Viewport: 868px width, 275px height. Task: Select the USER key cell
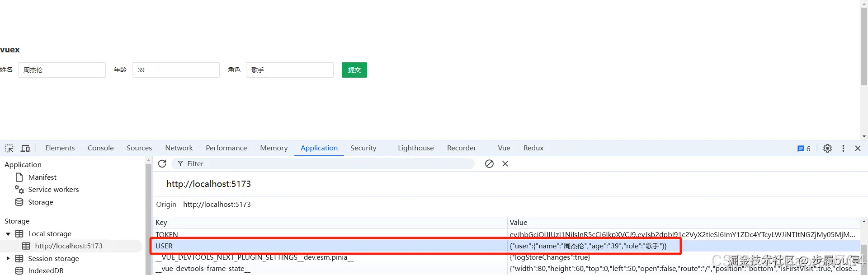point(330,246)
